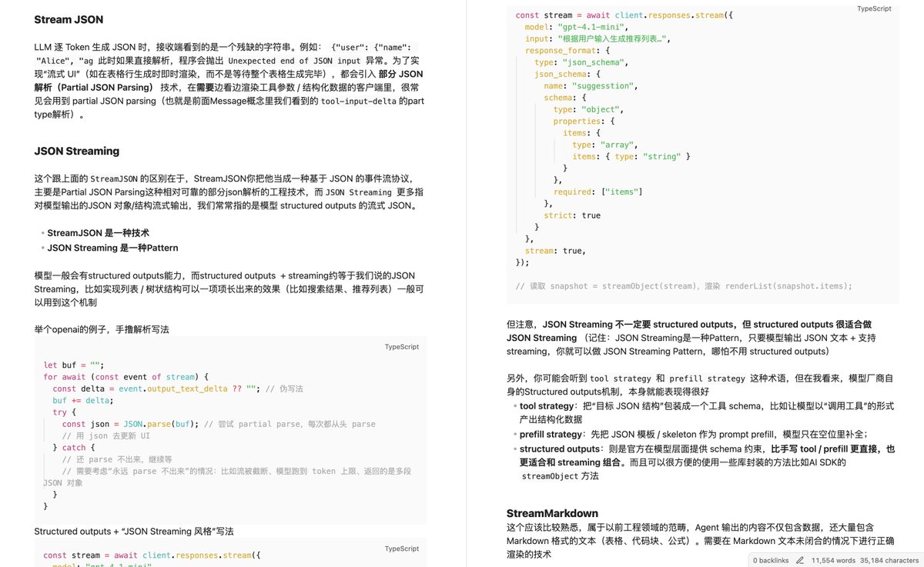Click the TypeScript label of the right-hand code block
The width and height of the screenshot is (924, 567).
click(x=874, y=9)
